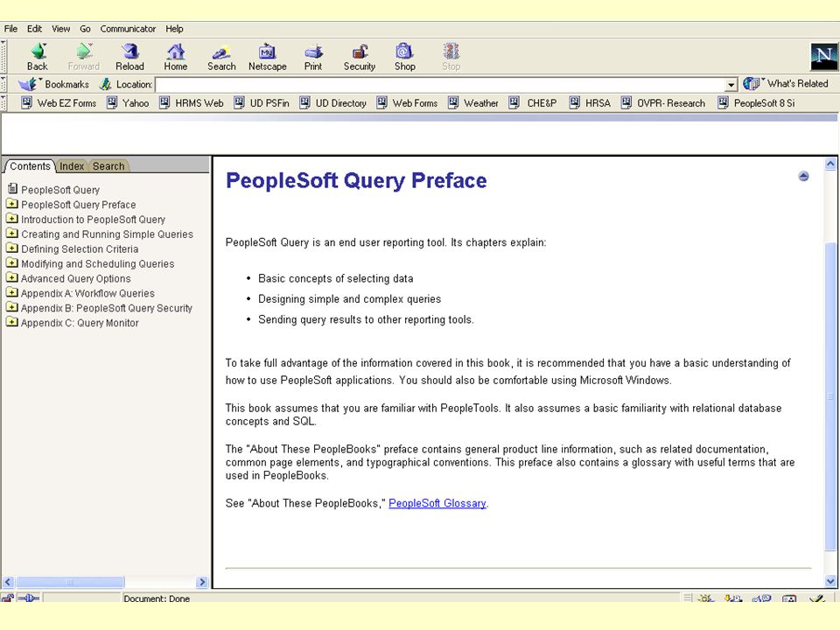The width and height of the screenshot is (840, 630).
Task: Follow the PeopleSoft Glossary link
Action: (x=437, y=504)
